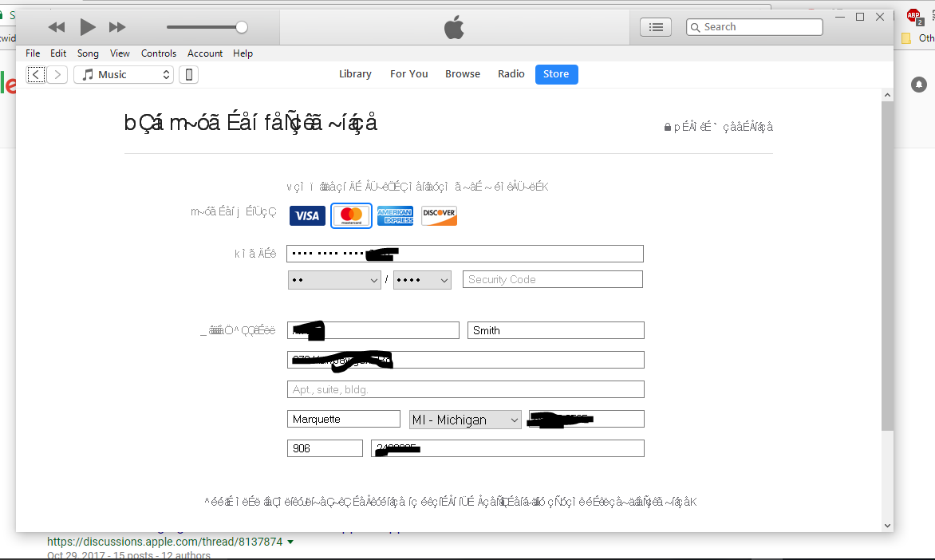
Task: Click the street address field
Action: coord(466,360)
